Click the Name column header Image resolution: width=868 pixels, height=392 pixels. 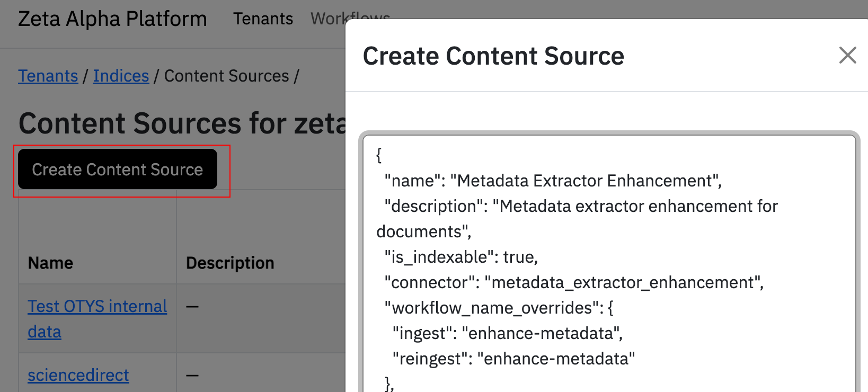[51, 263]
